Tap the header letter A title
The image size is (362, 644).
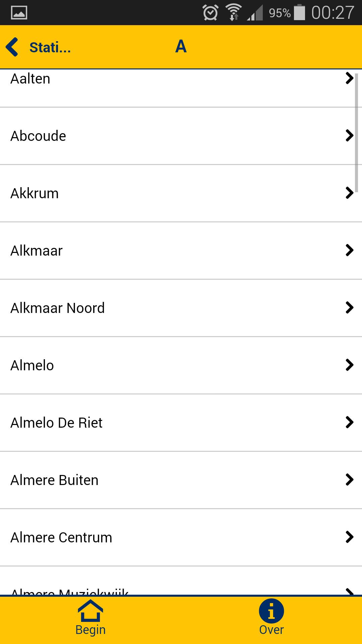tap(181, 47)
